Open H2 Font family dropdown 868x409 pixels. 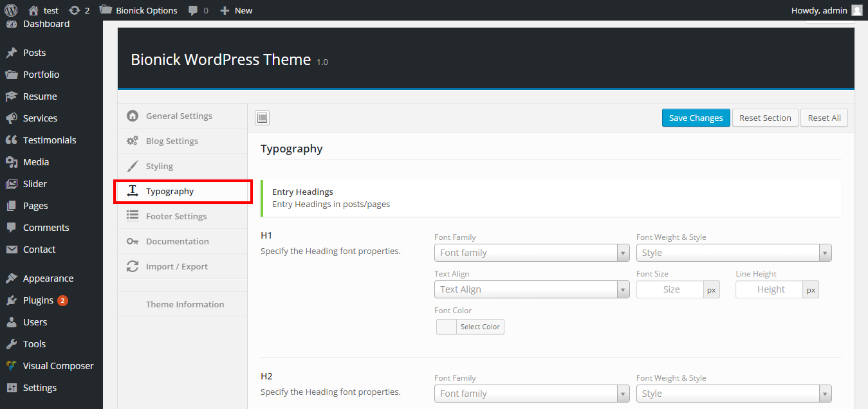pos(532,394)
